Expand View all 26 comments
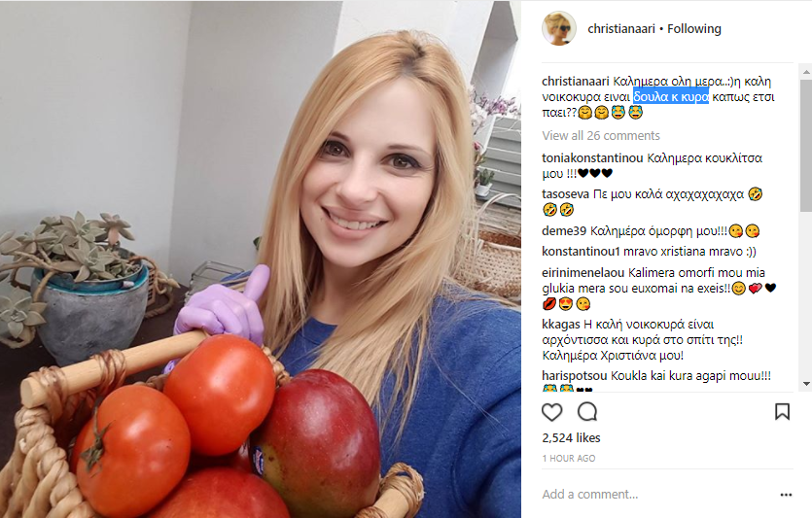This screenshot has width=812, height=518. 601,136
